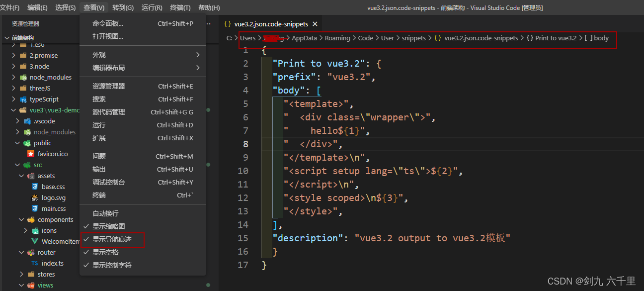Click the assets folder icon
644x291 pixels.
31,176
